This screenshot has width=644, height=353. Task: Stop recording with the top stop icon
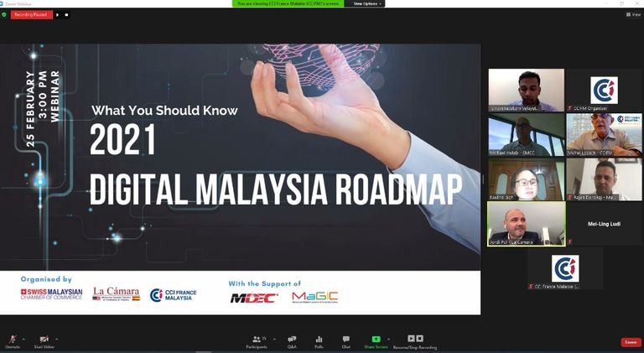pos(67,14)
